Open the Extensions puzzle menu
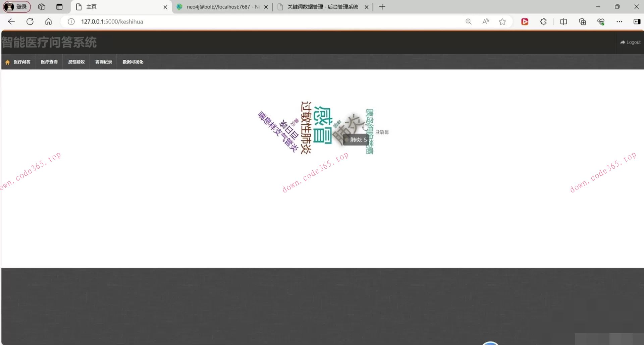This screenshot has width=644, height=345. pyautogui.click(x=543, y=21)
